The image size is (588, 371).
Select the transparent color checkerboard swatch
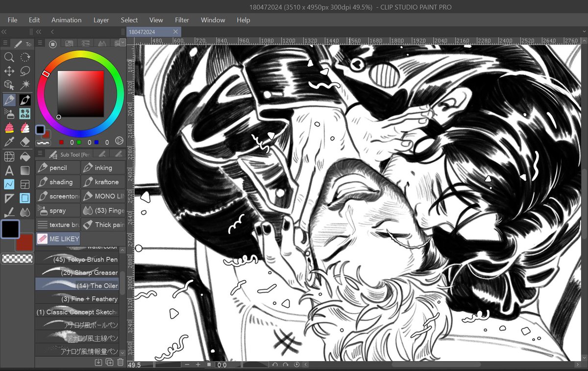17,259
